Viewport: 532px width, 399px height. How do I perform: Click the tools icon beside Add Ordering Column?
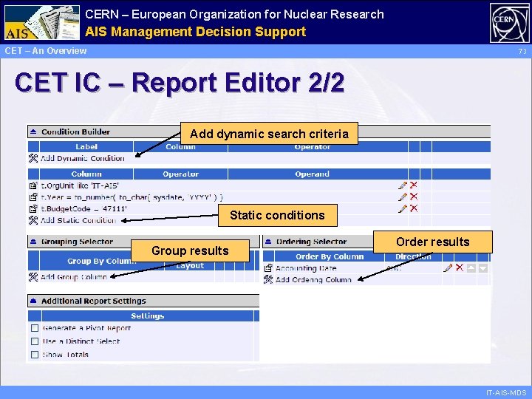[x=268, y=279]
